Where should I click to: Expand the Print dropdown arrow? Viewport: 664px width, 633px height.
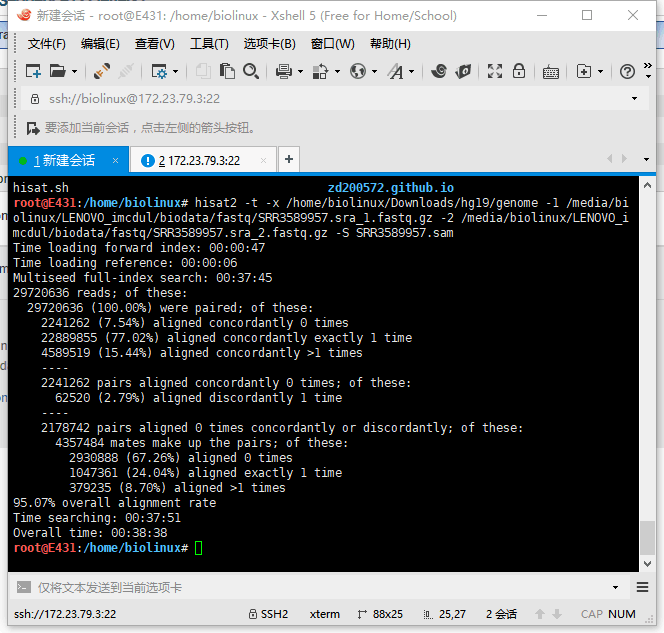coord(301,72)
